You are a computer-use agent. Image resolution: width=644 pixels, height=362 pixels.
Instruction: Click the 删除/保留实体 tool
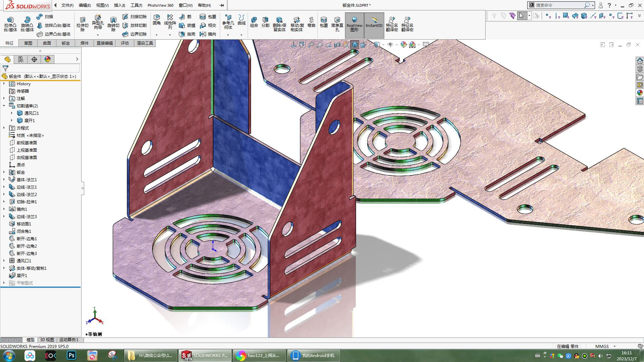(279, 24)
